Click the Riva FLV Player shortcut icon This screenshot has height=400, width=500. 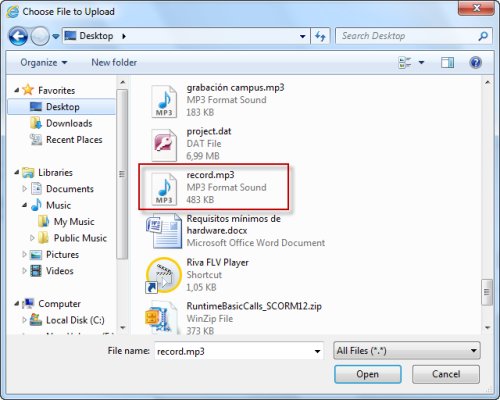tap(163, 276)
